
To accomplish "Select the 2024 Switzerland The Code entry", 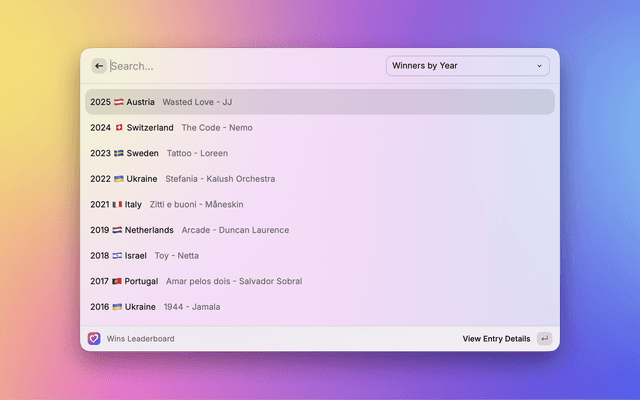I will (319, 128).
